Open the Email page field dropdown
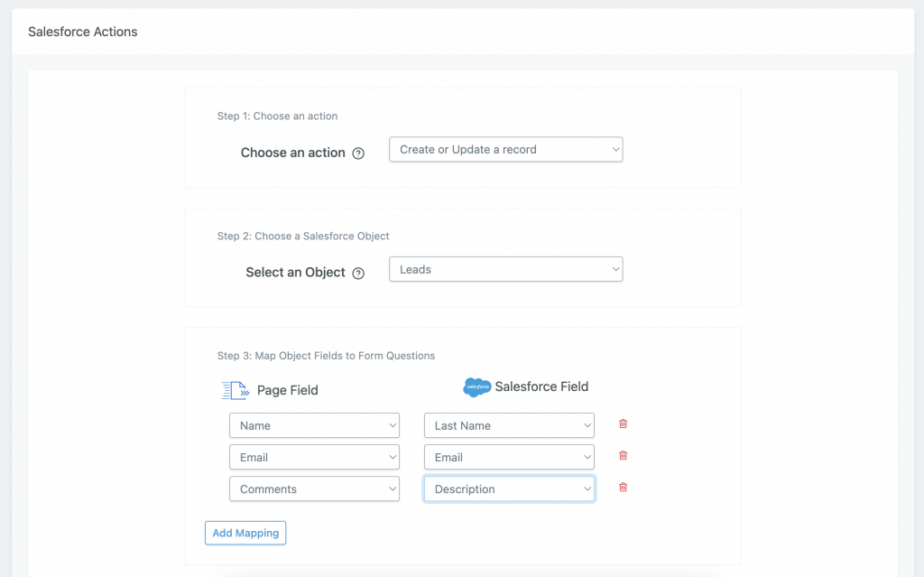 (314, 456)
